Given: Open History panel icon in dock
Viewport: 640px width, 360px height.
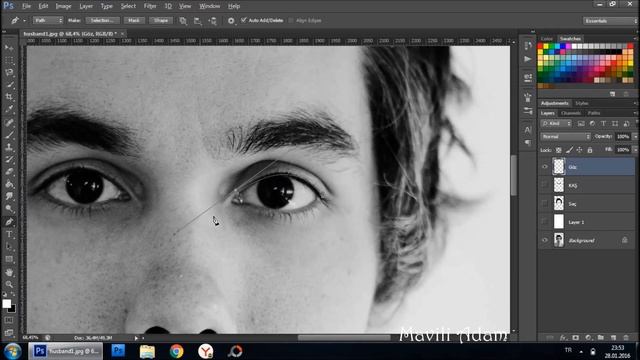Looking at the screenshot, I should (x=528, y=45).
